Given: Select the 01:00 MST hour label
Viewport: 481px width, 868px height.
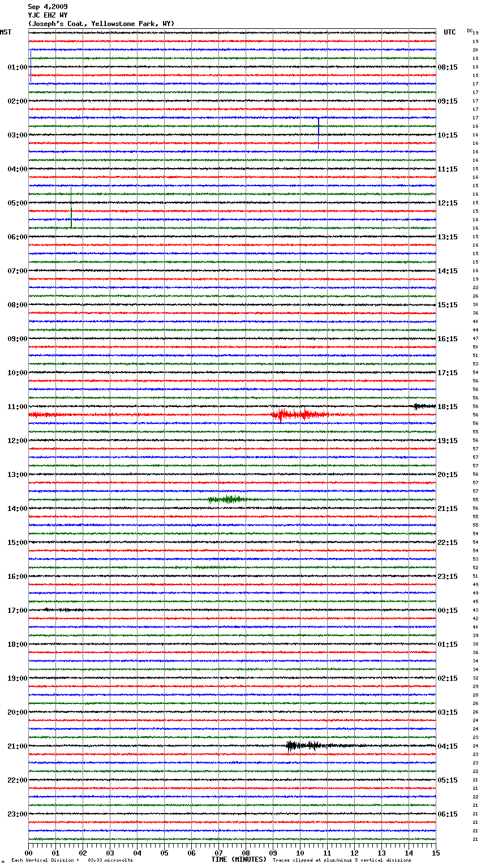Looking at the screenshot, I should [18, 67].
